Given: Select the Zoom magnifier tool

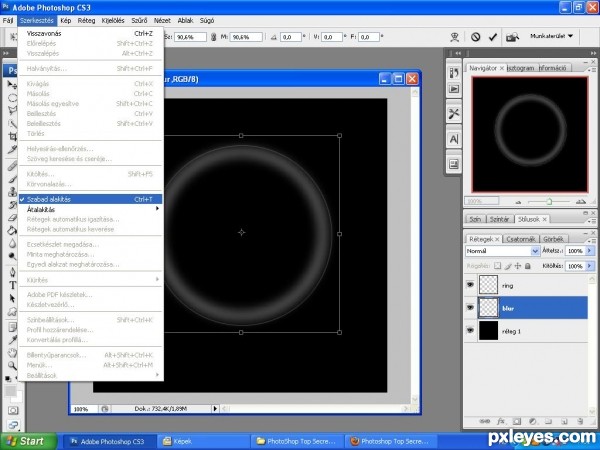Looking at the screenshot, I should coord(12,365).
